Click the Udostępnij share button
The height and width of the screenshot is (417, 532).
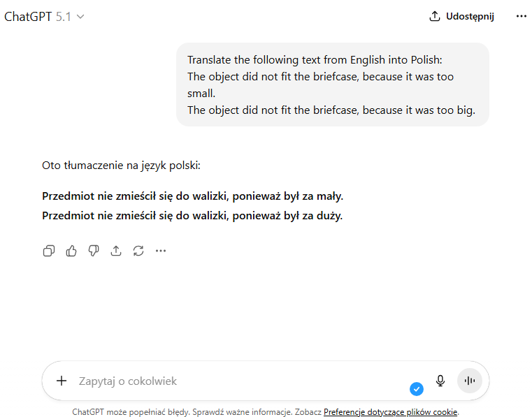pyautogui.click(x=461, y=17)
